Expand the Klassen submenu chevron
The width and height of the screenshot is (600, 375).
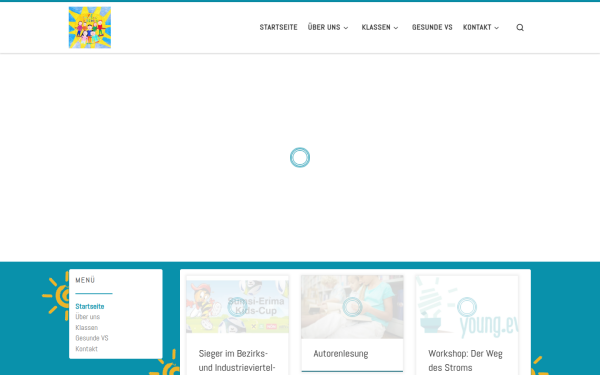[x=396, y=28]
